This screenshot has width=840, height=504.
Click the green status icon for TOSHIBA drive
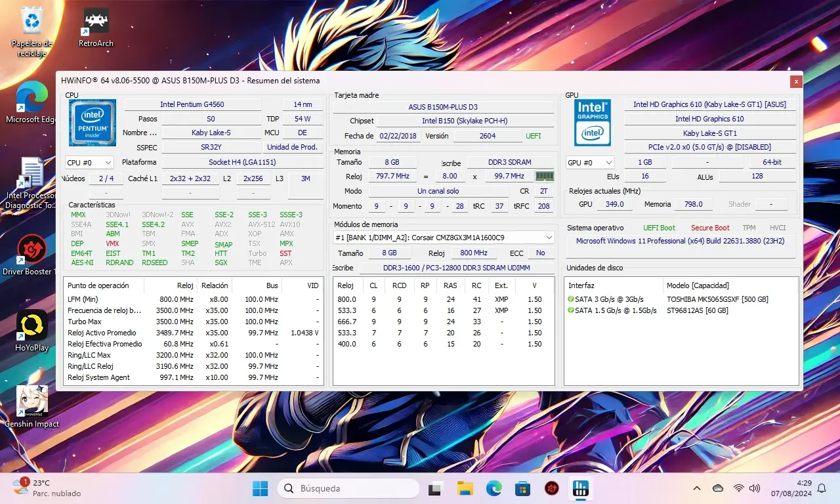tap(571, 299)
